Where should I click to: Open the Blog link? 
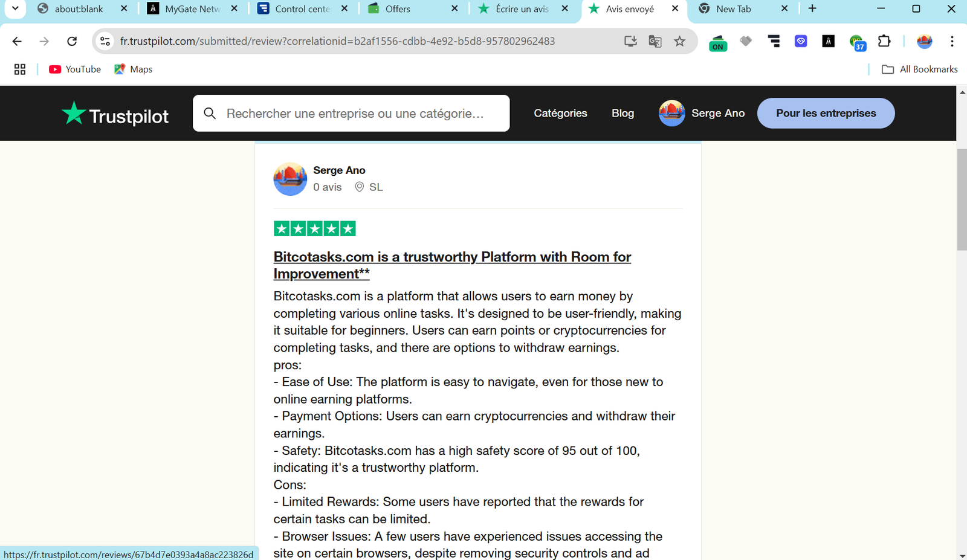point(623,114)
